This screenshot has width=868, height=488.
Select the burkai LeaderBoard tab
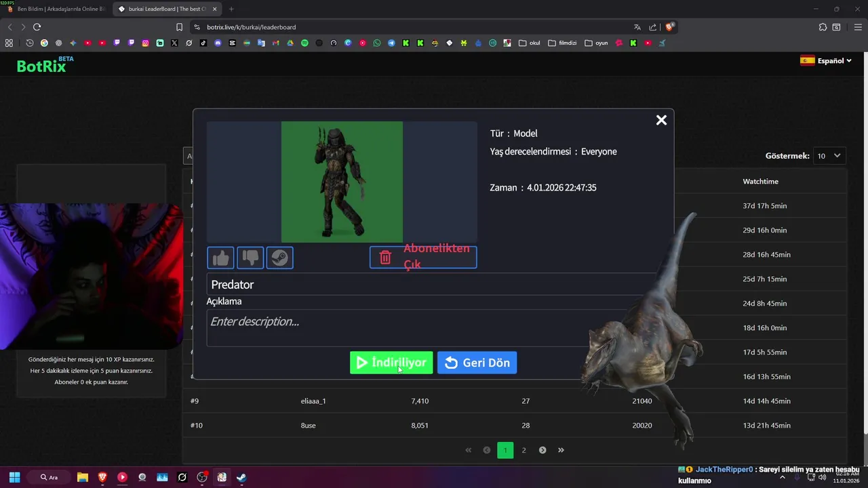tap(167, 9)
